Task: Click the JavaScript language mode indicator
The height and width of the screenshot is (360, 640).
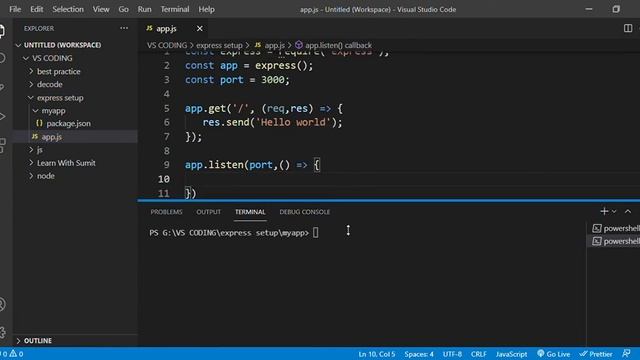Action: 511,354
